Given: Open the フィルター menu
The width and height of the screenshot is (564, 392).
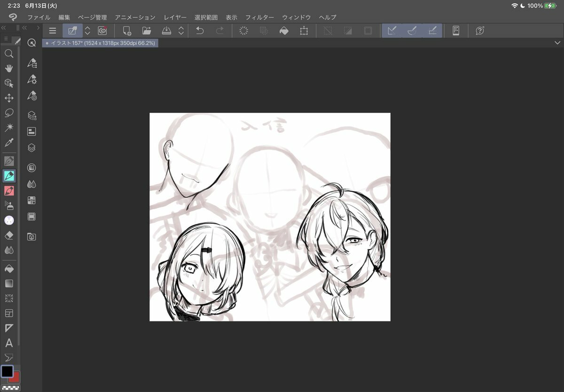Looking at the screenshot, I should click(x=259, y=17).
